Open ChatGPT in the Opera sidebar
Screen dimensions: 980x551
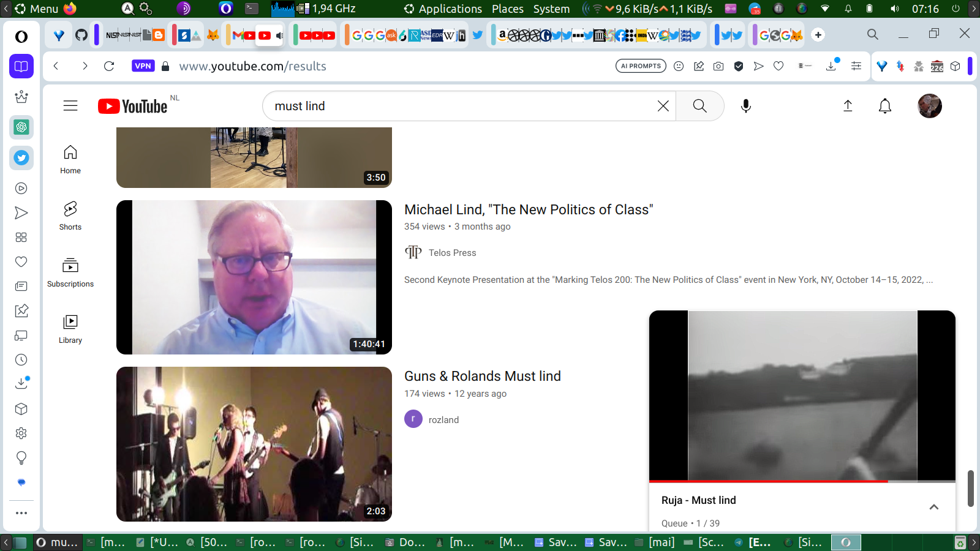pyautogui.click(x=21, y=127)
